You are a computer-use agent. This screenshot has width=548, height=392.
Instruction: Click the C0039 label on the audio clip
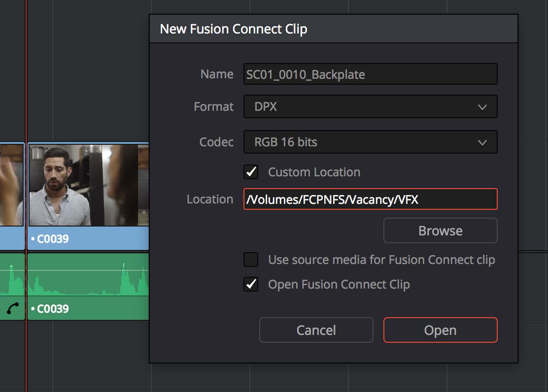53,309
